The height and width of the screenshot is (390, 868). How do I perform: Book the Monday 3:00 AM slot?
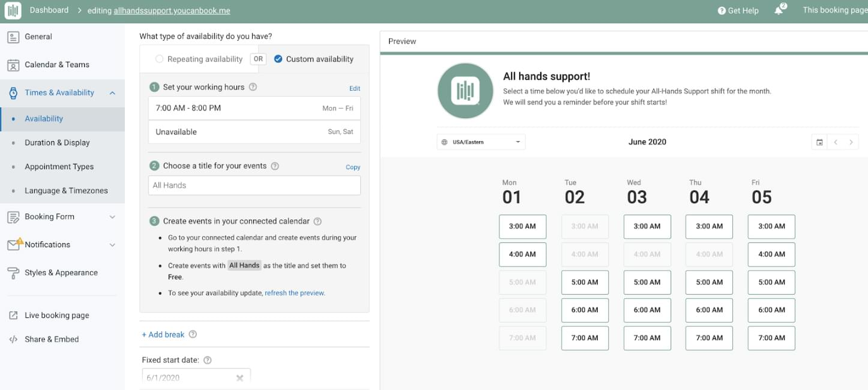522,227
